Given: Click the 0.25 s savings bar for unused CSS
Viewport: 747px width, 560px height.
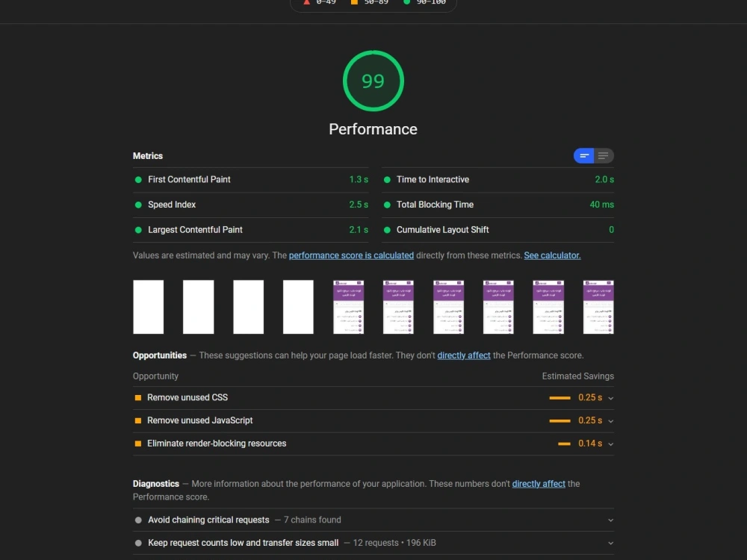Looking at the screenshot, I should tap(560, 398).
